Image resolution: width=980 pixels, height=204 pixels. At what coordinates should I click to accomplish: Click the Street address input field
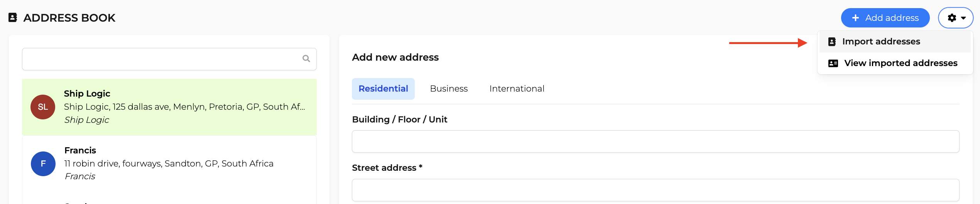656,190
